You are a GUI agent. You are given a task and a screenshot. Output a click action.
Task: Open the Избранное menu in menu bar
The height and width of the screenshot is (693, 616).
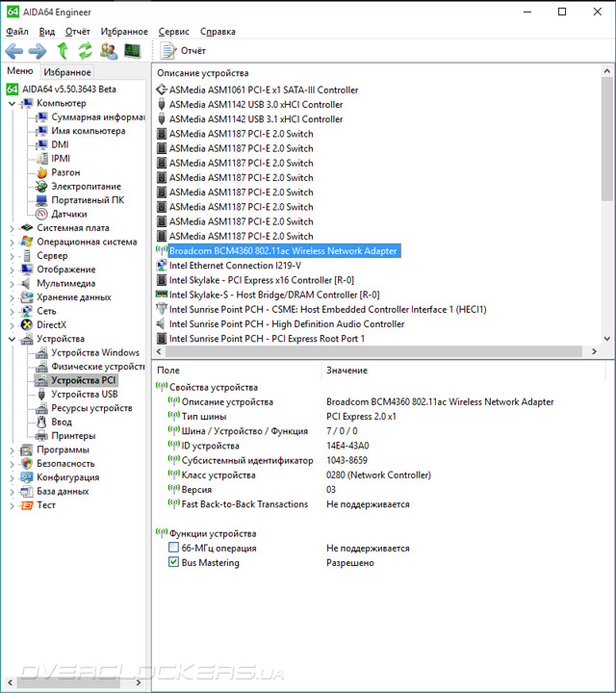(x=124, y=32)
